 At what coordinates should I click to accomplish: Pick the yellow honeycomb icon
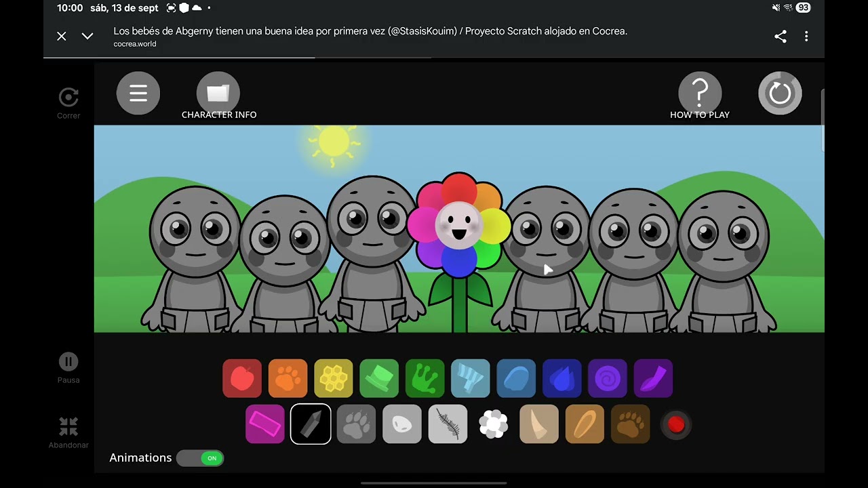(x=334, y=378)
